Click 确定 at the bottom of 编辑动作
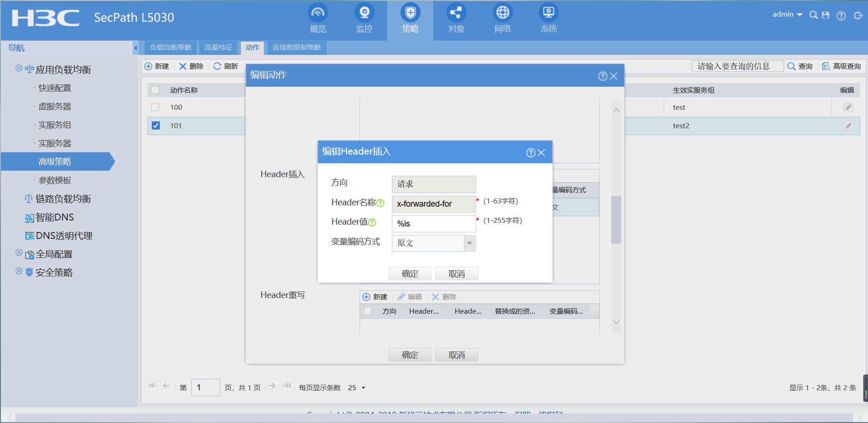Image resolution: width=868 pixels, height=423 pixels. coord(410,355)
